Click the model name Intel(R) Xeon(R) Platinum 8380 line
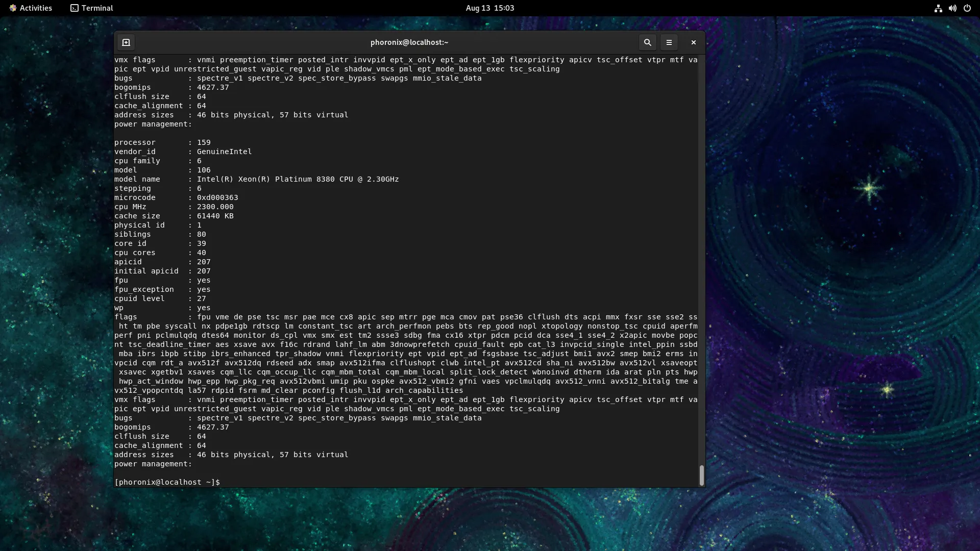The image size is (980, 551). coord(257,179)
